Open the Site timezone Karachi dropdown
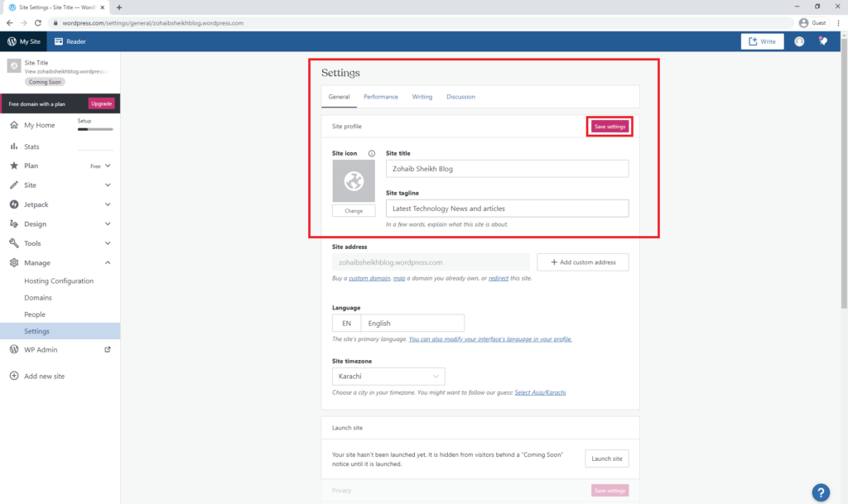The width and height of the screenshot is (848, 504). [388, 377]
